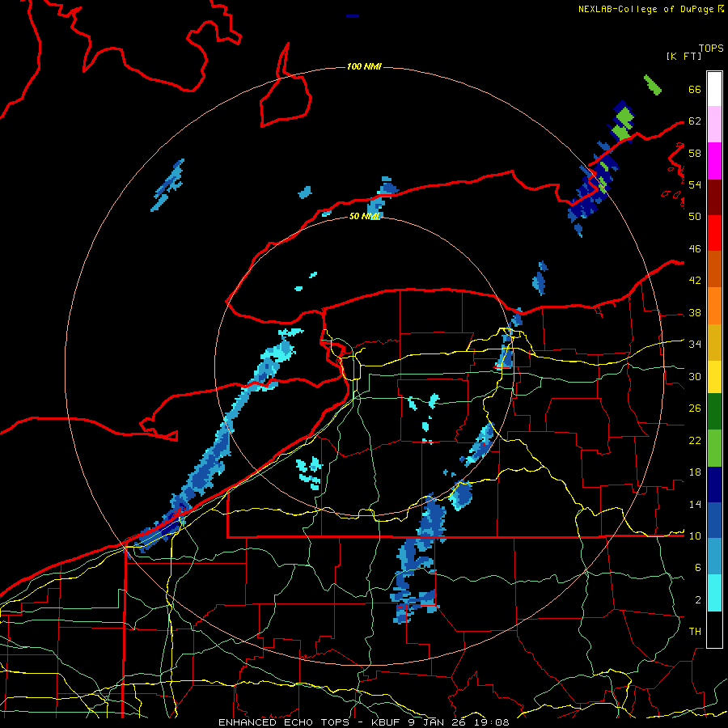
Task: Click the 62 legend value
Action: point(695,121)
